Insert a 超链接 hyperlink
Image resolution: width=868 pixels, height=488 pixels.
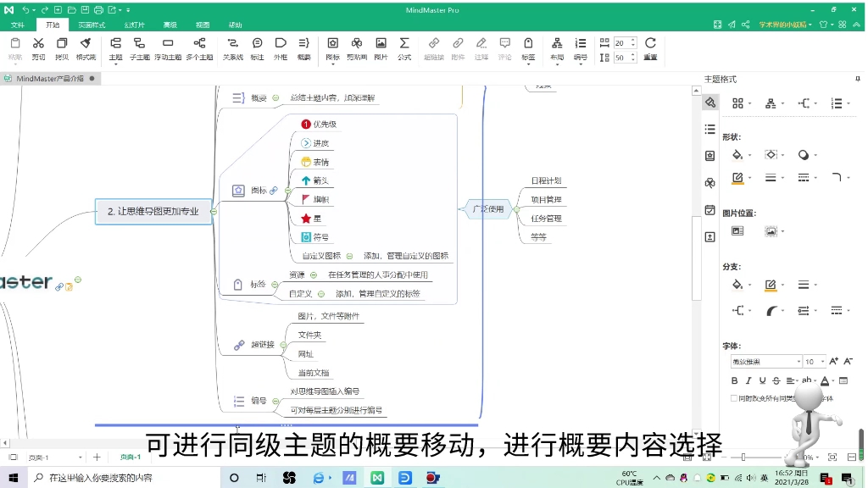[432, 47]
